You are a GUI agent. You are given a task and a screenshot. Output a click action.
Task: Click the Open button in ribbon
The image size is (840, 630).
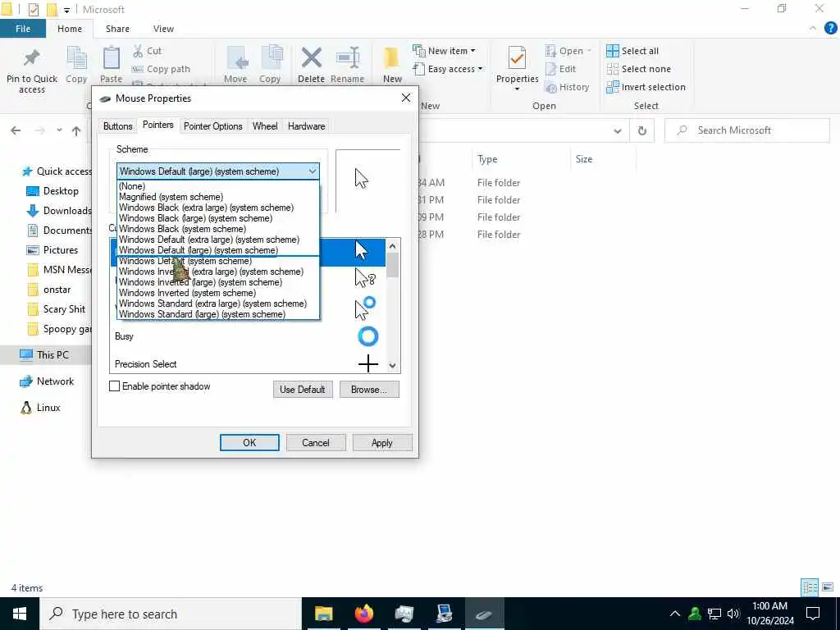568,51
